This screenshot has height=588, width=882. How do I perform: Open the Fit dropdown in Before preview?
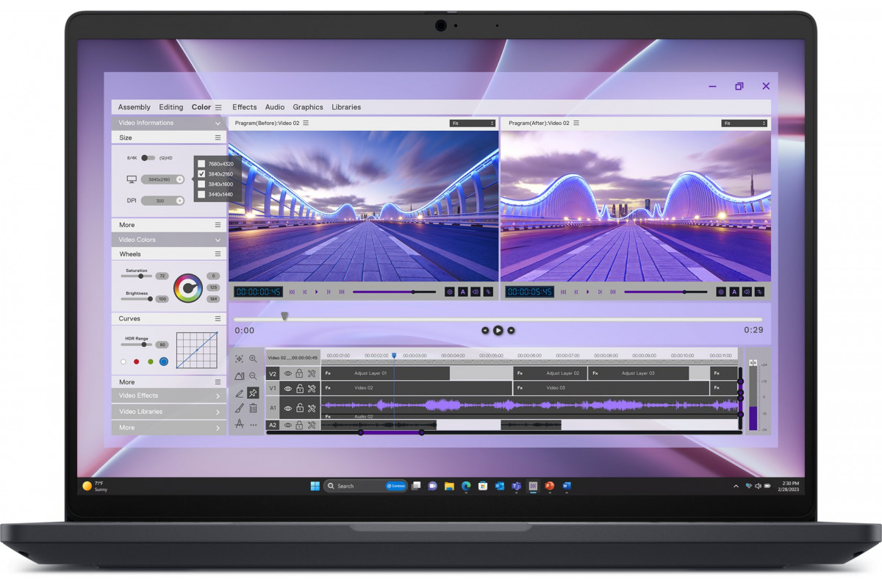tap(473, 123)
